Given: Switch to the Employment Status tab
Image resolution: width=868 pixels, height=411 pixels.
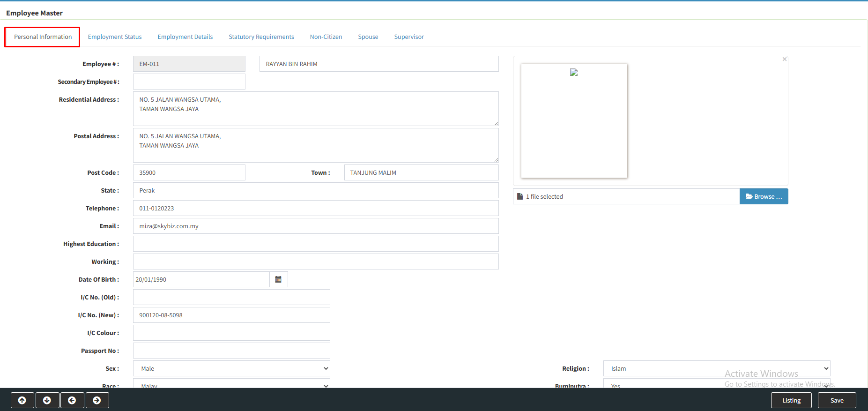Looking at the screenshot, I should click(x=115, y=37).
